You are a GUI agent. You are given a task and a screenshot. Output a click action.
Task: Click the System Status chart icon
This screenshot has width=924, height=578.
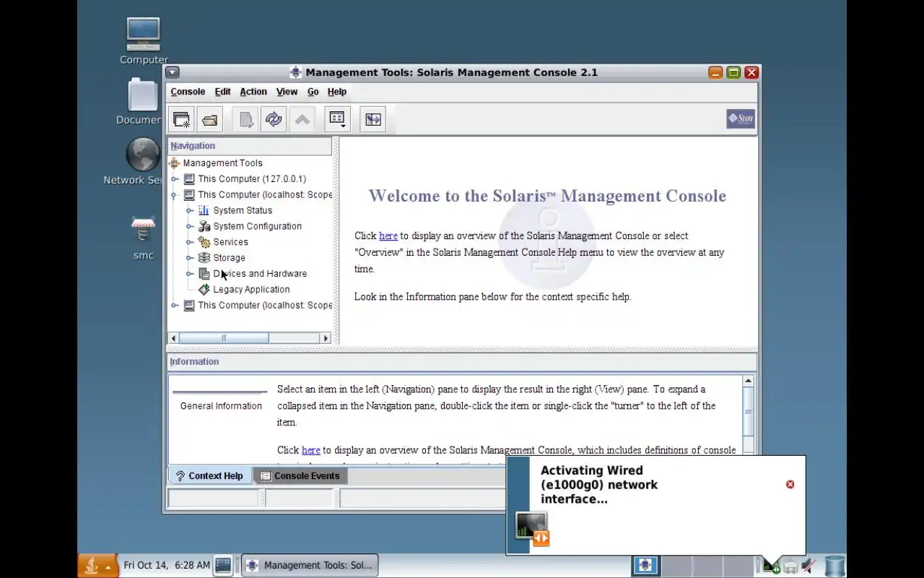pyautogui.click(x=204, y=210)
